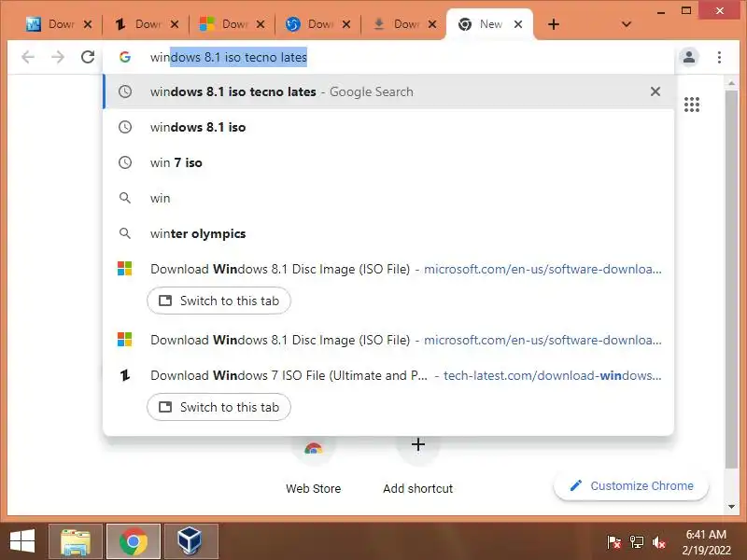747x560 pixels.
Task: Open Download Windows 7 ISO File suggestion
Action: (x=388, y=375)
